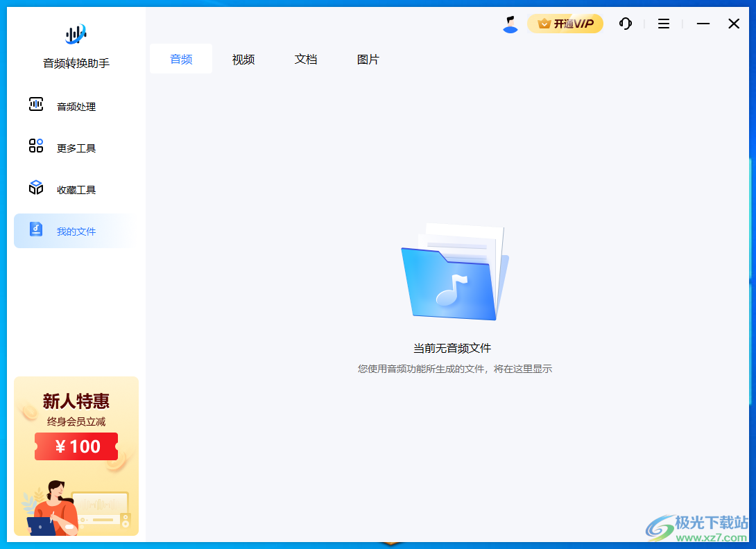The image size is (756, 549).
Task: Open the hamburger menu
Action: 664,24
